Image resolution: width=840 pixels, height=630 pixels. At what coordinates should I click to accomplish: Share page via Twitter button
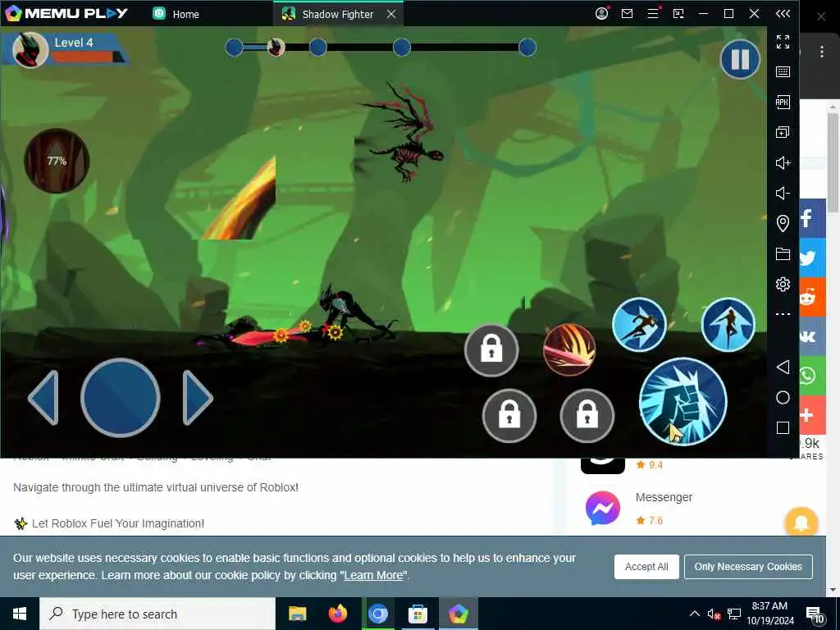click(812, 257)
